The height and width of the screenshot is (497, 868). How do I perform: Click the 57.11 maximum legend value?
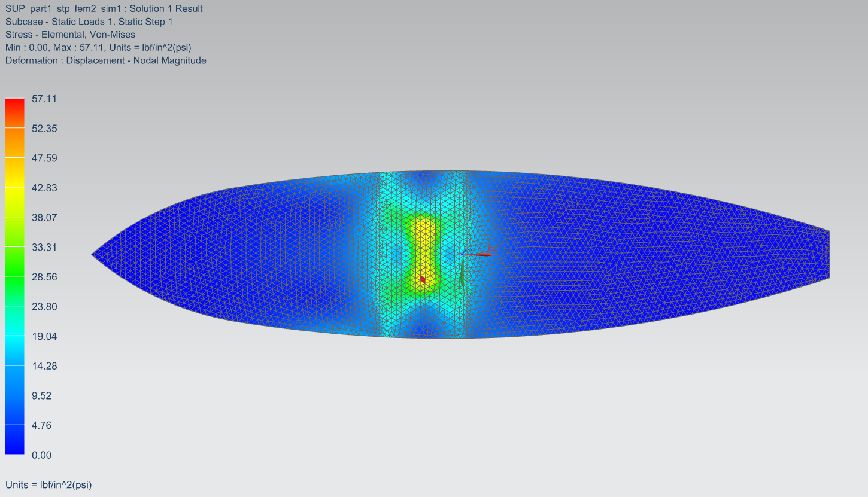tap(44, 99)
